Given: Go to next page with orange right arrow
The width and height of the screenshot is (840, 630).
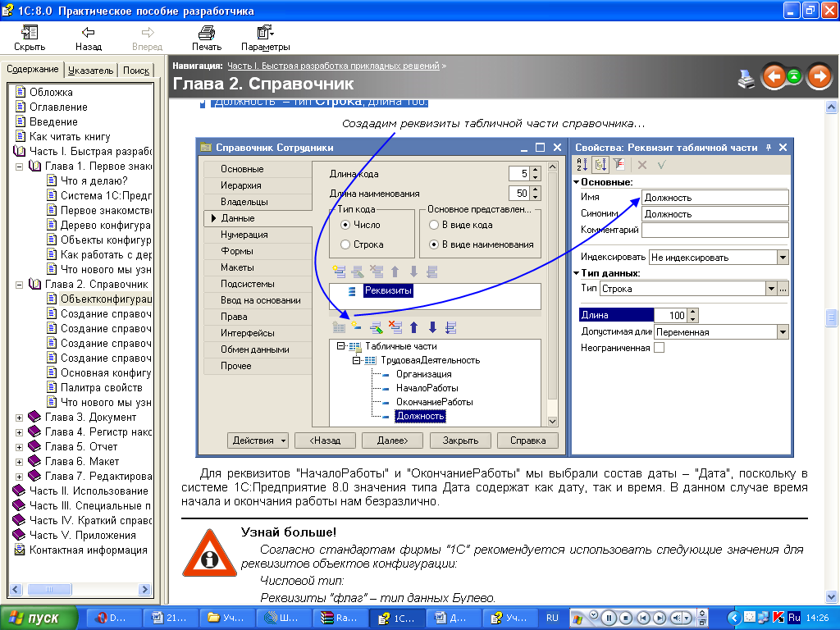Looking at the screenshot, I should point(818,77).
